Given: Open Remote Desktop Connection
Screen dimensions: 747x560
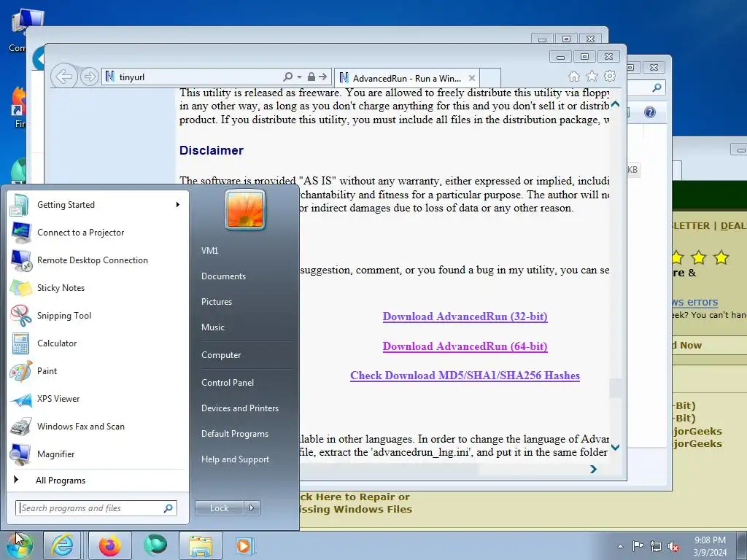Looking at the screenshot, I should point(97,260).
